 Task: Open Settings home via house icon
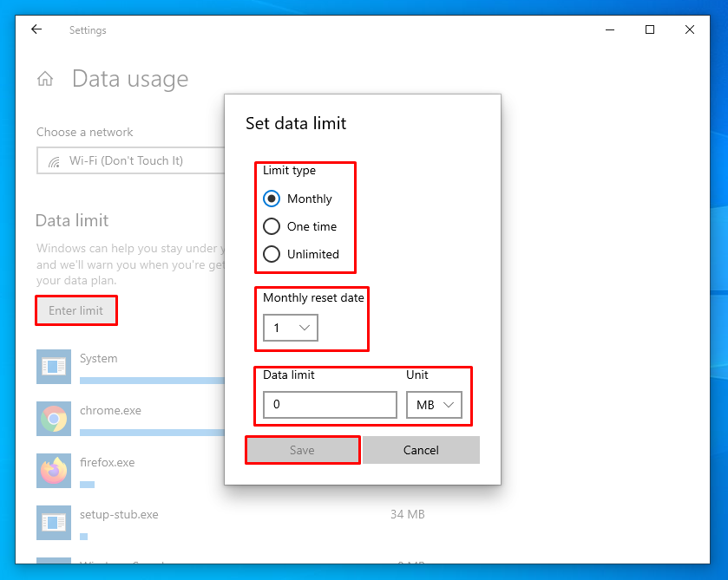45,78
